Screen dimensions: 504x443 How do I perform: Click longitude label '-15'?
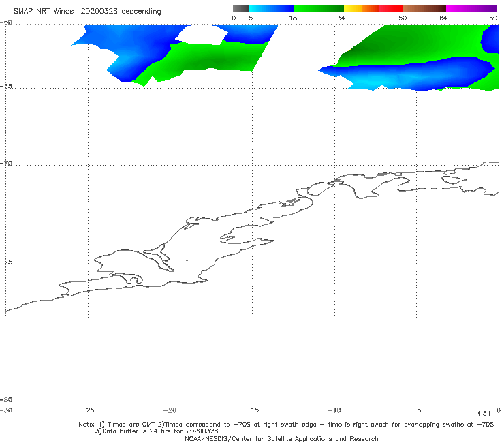click(252, 410)
